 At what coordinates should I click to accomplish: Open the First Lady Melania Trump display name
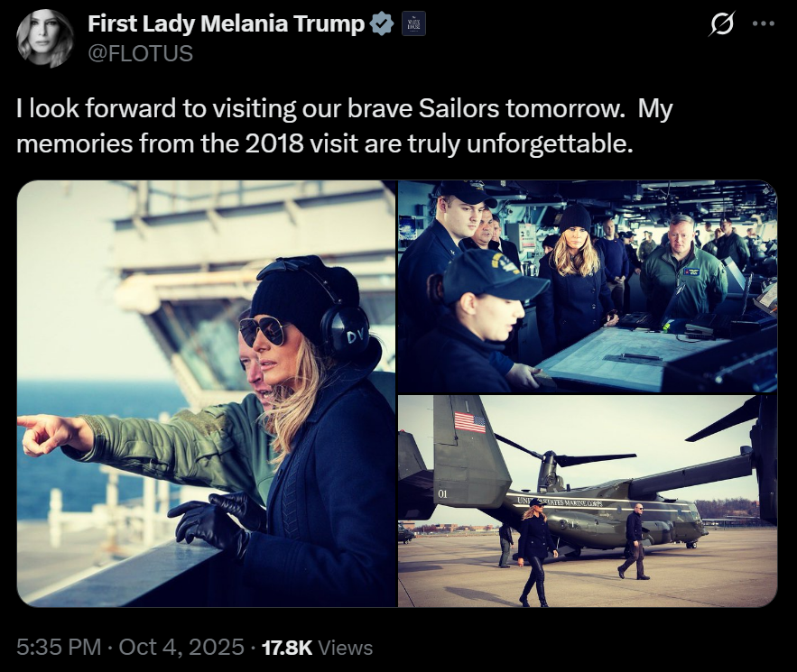click(227, 25)
